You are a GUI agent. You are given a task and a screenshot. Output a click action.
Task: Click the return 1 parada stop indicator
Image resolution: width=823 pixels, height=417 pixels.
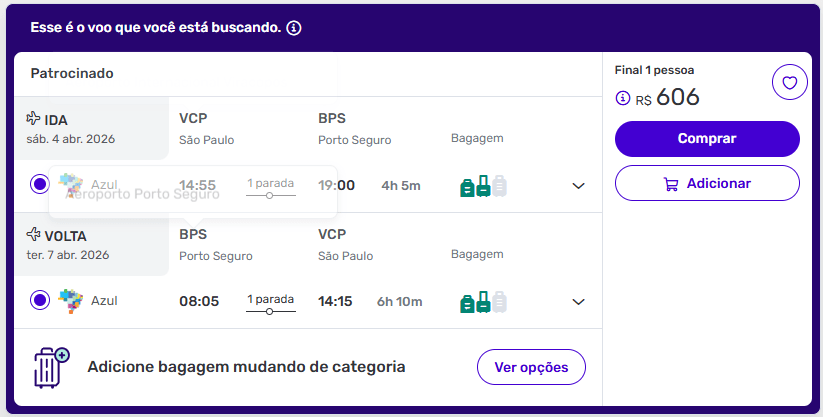[271, 303]
